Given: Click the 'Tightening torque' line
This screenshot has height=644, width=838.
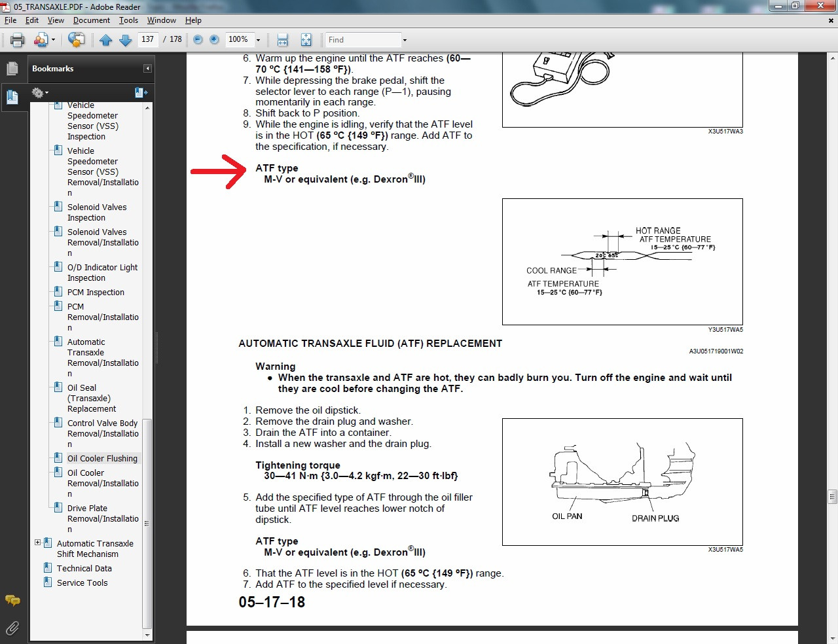Looking at the screenshot, I should coord(298,465).
